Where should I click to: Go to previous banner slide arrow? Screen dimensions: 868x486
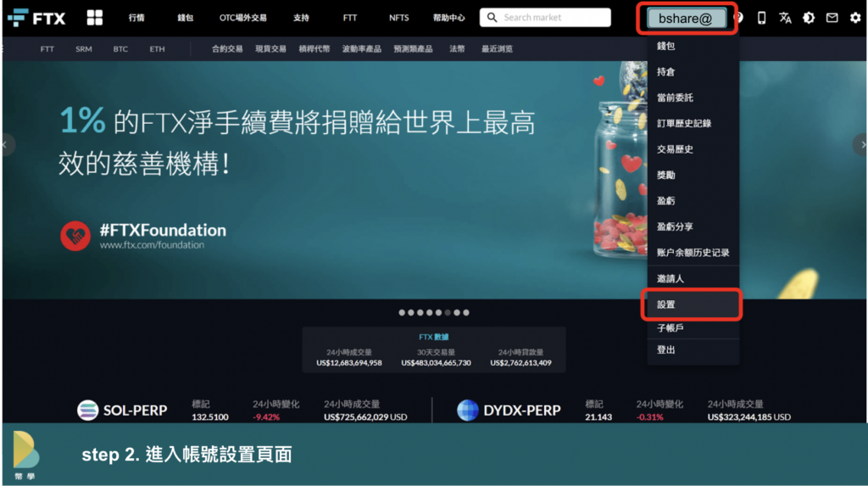(x=7, y=145)
